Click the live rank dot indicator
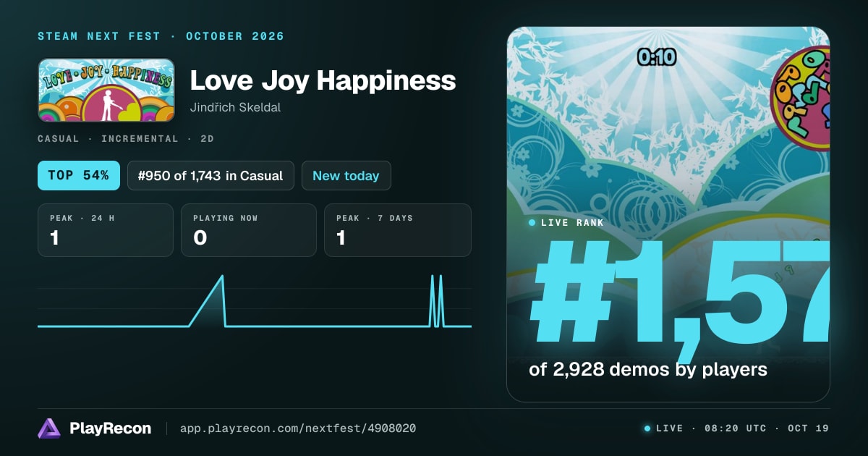Viewport: 868px width, 456px height. tap(532, 223)
